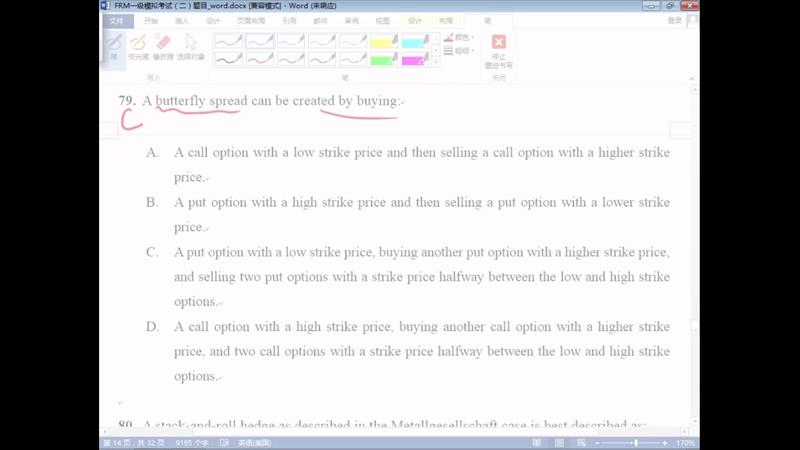
Task: Select the Ink Tools Pens (笔) tab
Action: [487, 20]
